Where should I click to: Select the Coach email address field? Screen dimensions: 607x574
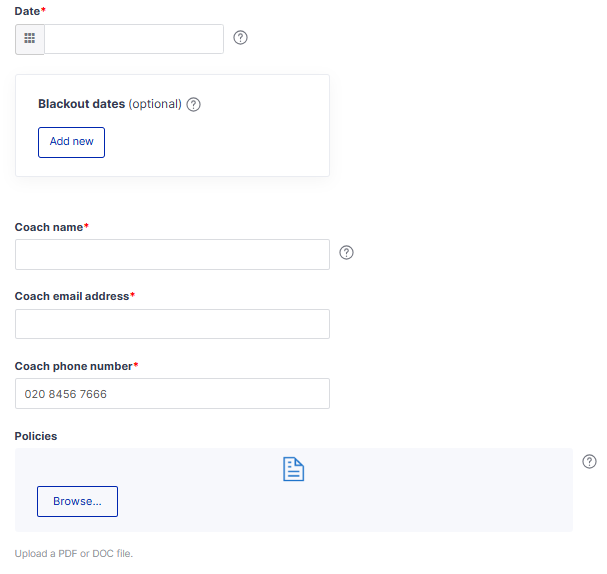click(x=172, y=324)
